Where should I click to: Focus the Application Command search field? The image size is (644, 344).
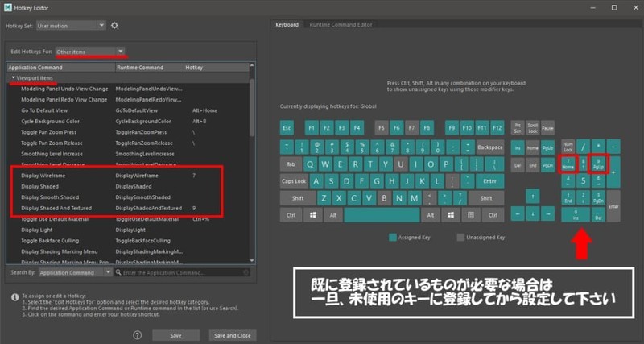tap(182, 272)
